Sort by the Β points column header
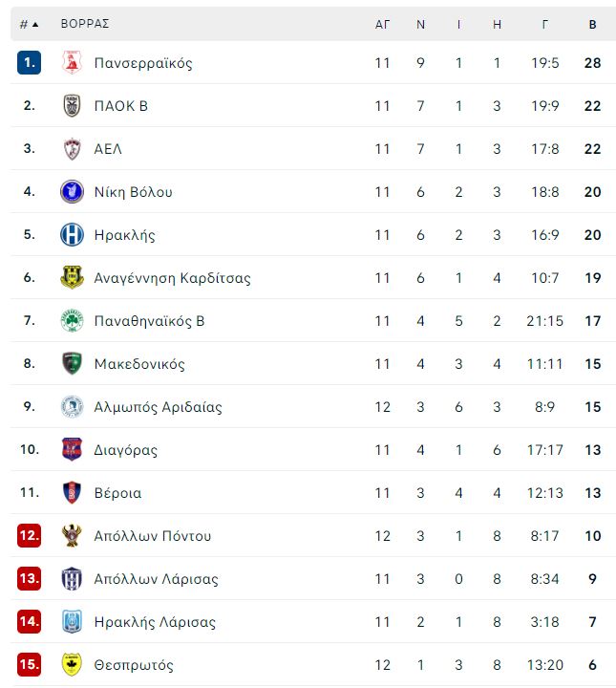Viewport: 616px width, 688px height. pyautogui.click(x=593, y=24)
